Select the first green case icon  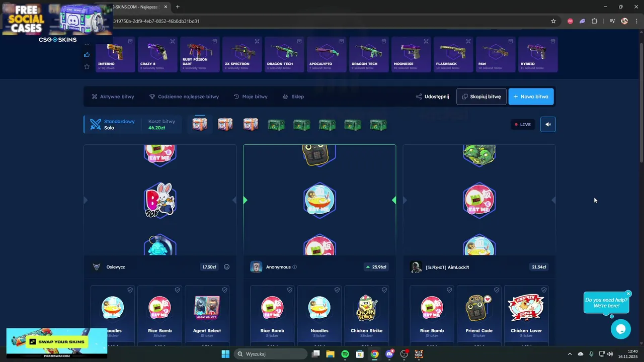276,124
